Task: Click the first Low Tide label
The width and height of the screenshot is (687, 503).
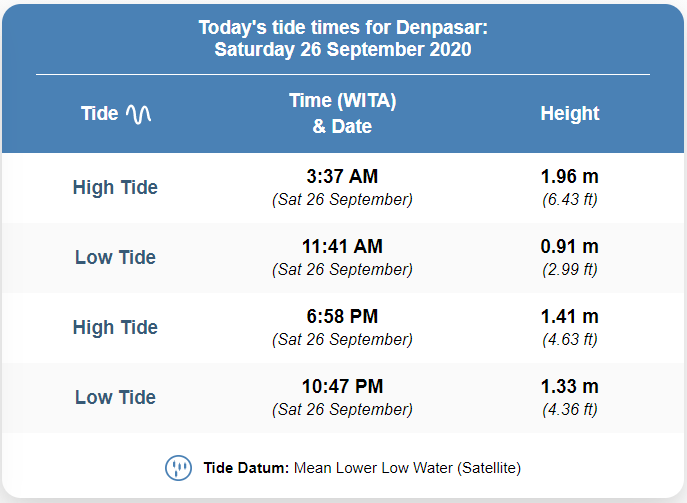Action: (x=115, y=257)
